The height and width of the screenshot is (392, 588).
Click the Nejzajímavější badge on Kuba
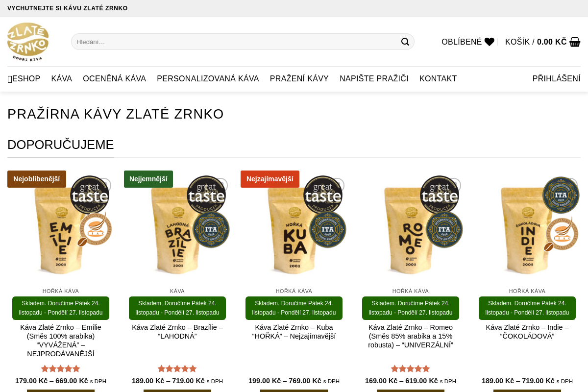click(x=270, y=179)
